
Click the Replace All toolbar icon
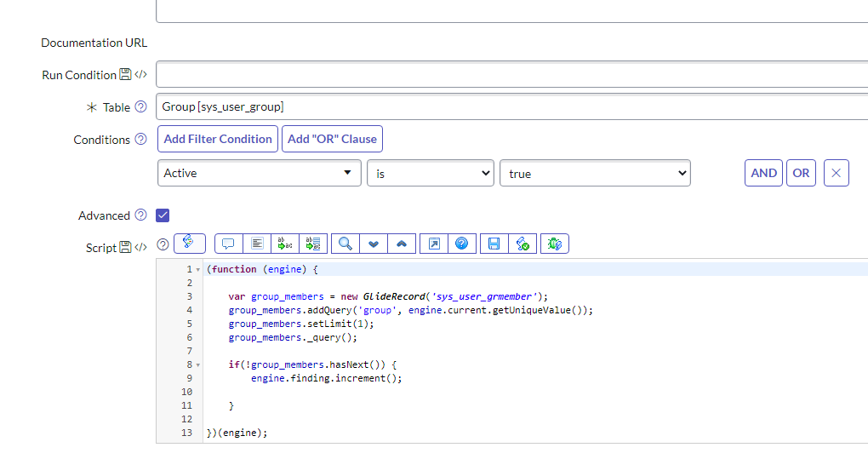[313, 244]
